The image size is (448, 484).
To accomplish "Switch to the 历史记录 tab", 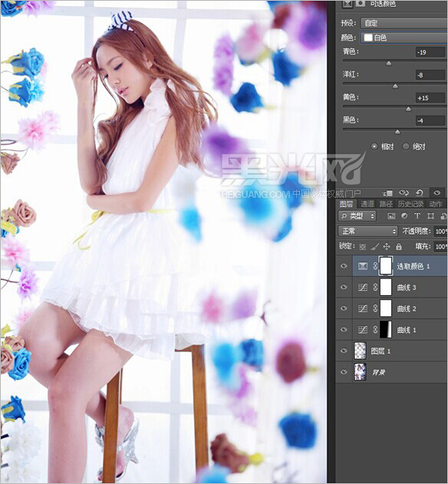I will point(410,204).
